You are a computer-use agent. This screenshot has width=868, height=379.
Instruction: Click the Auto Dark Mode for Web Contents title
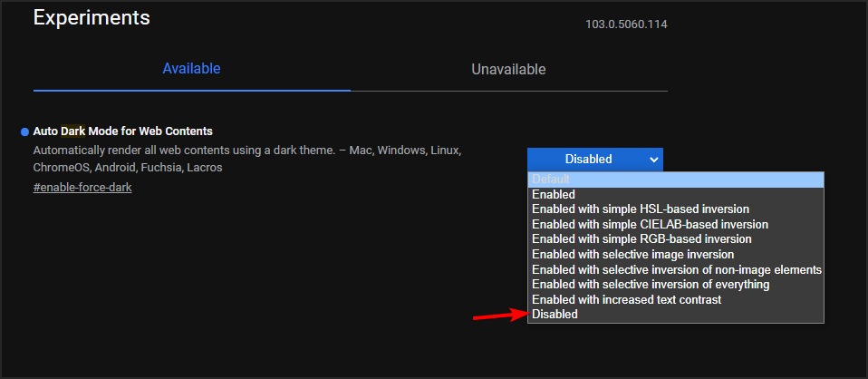122,131
